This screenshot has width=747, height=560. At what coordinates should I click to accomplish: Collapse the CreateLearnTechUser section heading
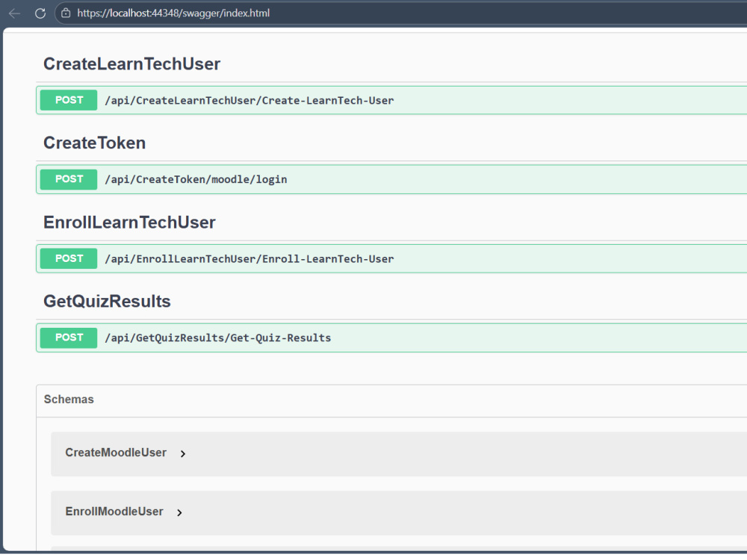132,63
